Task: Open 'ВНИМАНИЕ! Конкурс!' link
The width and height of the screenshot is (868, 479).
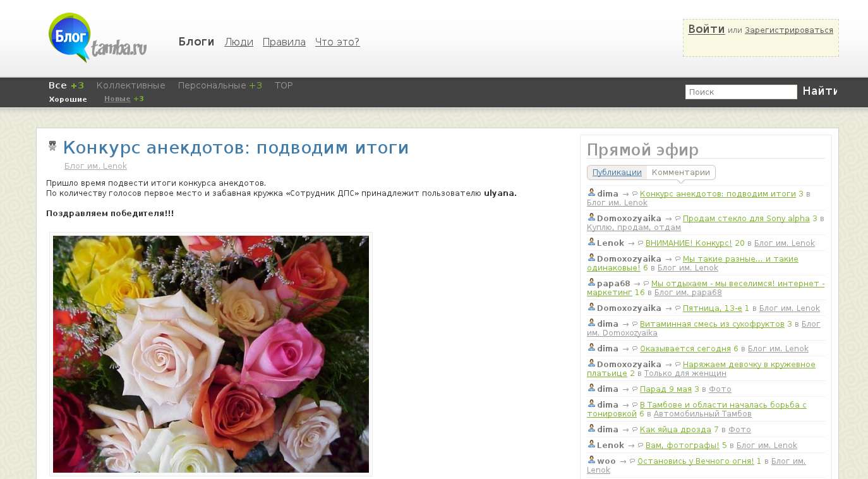Action: [689, 243]
